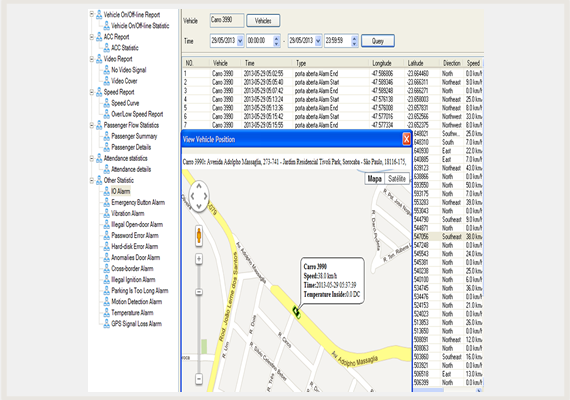
Task: Click Speed Report tree label
Action: [119, 92]
